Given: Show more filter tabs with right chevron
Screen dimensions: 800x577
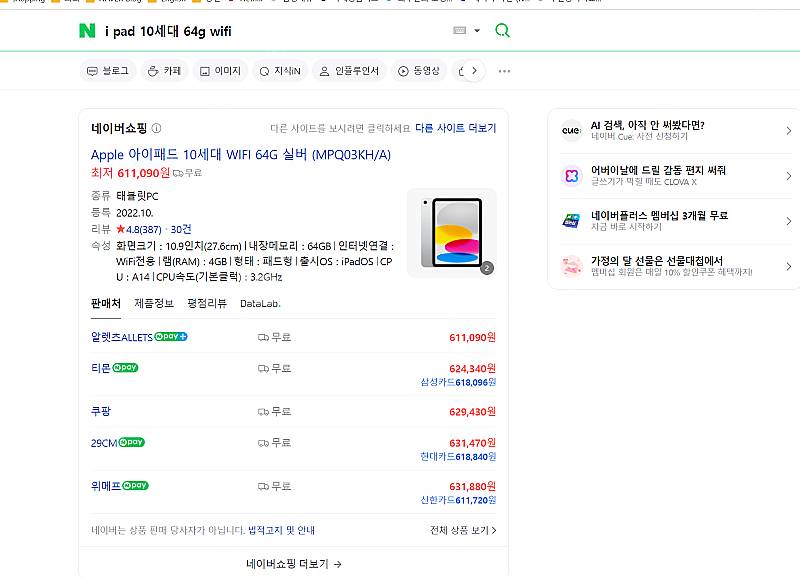Looking at the screenshot, I should (x=474, y=71).
